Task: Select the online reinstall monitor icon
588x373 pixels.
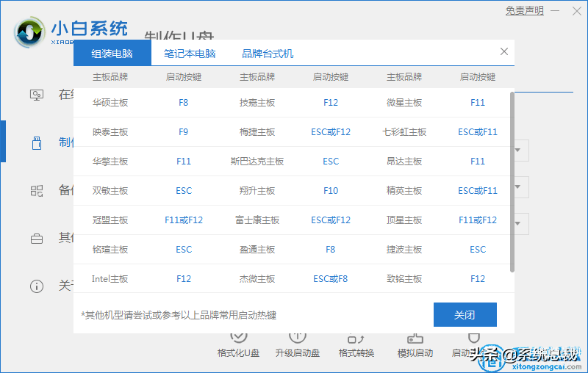Action: pos(36,95)
